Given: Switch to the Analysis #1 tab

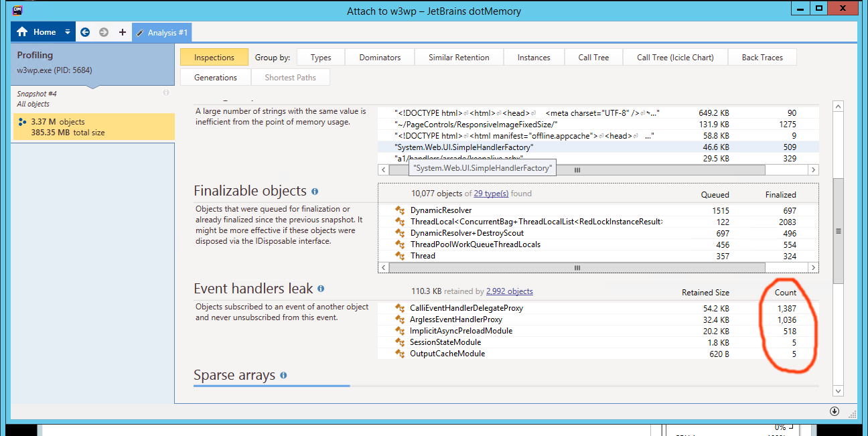Looking at the screenshot, I should coord(163,32).
